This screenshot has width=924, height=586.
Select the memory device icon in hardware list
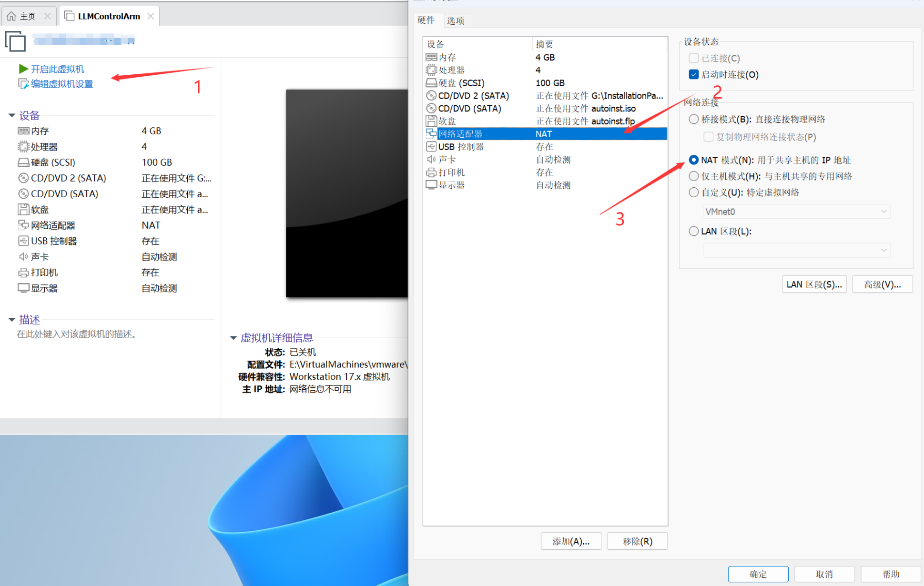[431, 57]
